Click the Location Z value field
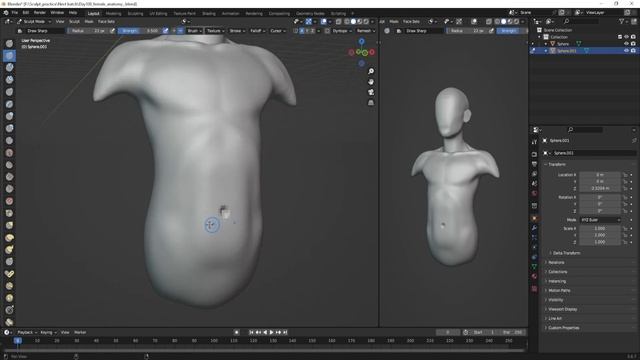The image size is (640, 360). pos(600,189)
